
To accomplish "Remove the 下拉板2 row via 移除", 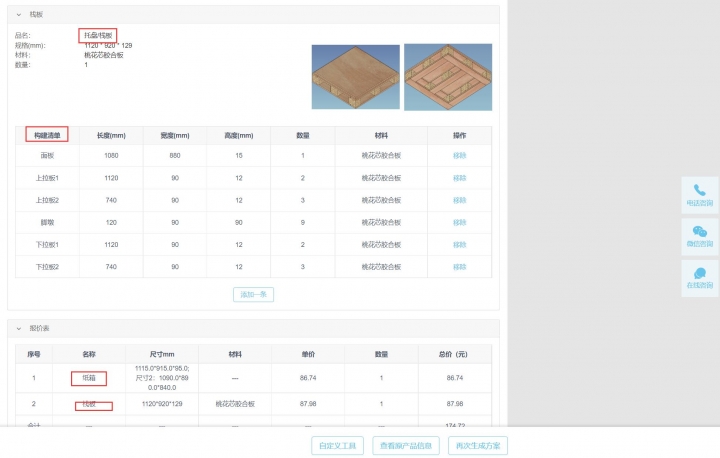I will coord(459,267).
